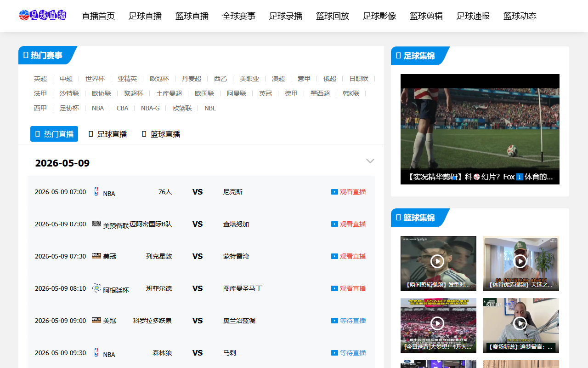Image resolution: width=588 pixels, height=368 pixels.
Task: Open 沙特联 league filter
Action: pyautogui.click(x=69, y=93)
